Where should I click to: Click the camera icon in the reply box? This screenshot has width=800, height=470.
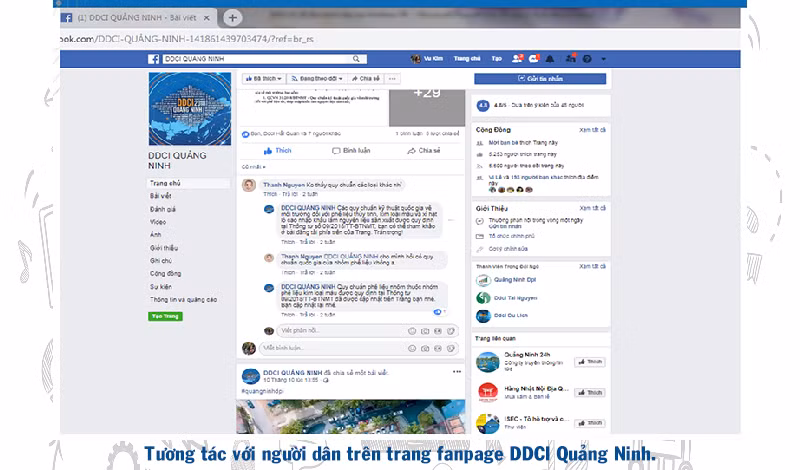pyautogui.click(x=425, y=331)
